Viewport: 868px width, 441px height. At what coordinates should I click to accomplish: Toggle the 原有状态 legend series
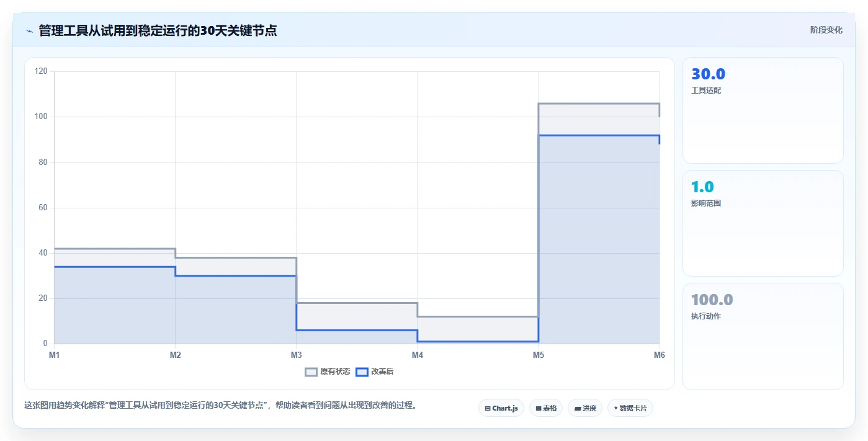[327, 372]
